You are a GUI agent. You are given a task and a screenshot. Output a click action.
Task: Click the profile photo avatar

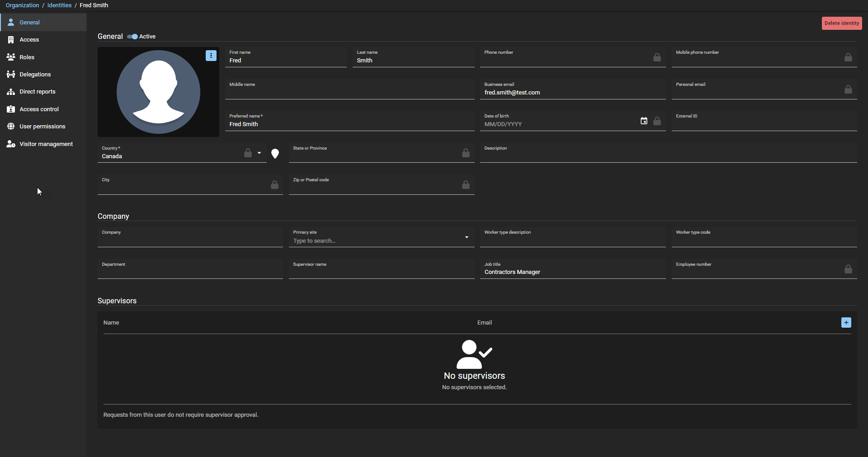pyautogui.click(x=158, y=92)
